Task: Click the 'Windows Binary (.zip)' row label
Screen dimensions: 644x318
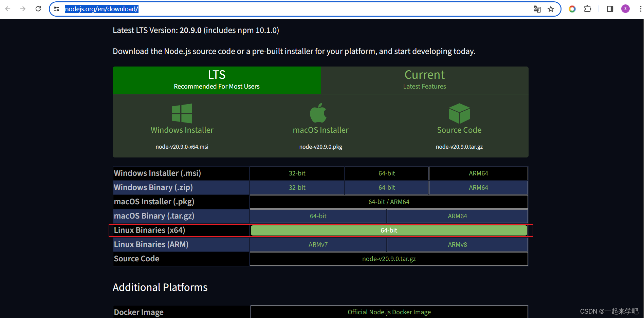Action: click(x=153, y=187)
